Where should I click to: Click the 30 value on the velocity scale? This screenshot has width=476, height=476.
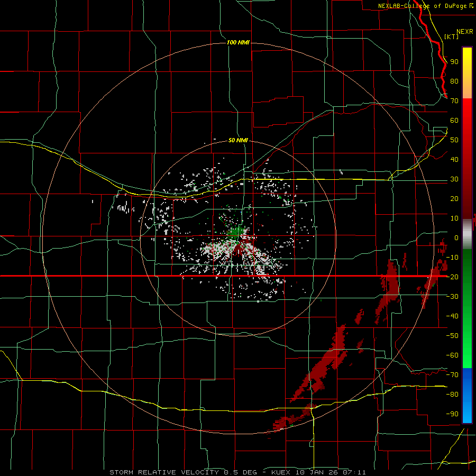454,179
